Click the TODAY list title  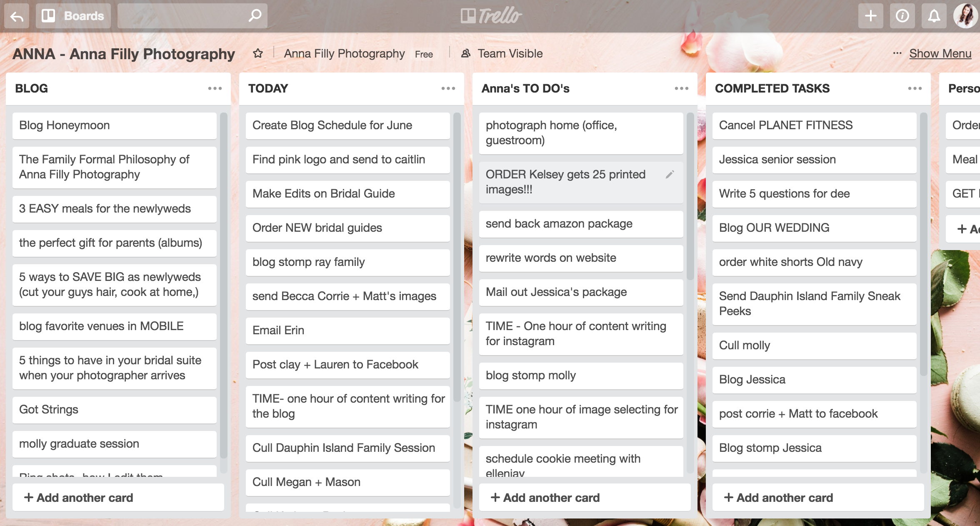pos(268,88)
